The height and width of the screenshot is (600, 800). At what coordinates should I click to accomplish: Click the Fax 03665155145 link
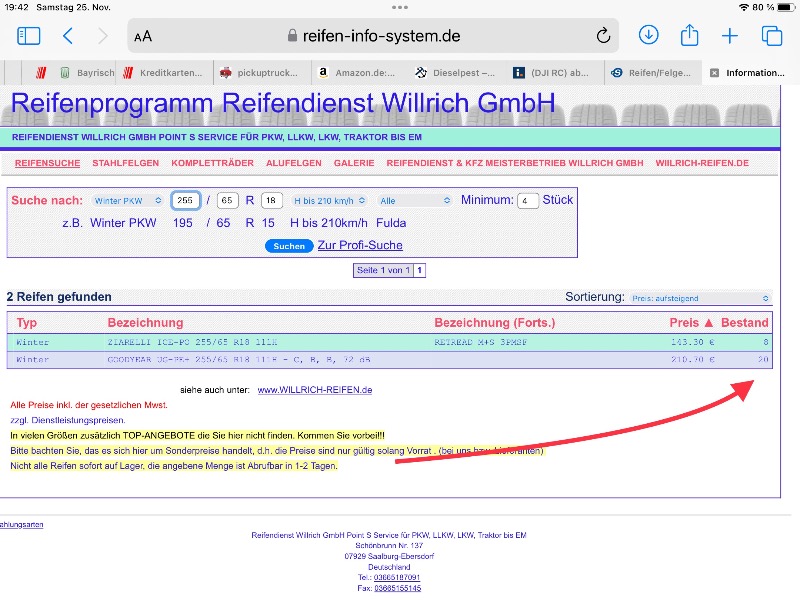coord(397,588)
